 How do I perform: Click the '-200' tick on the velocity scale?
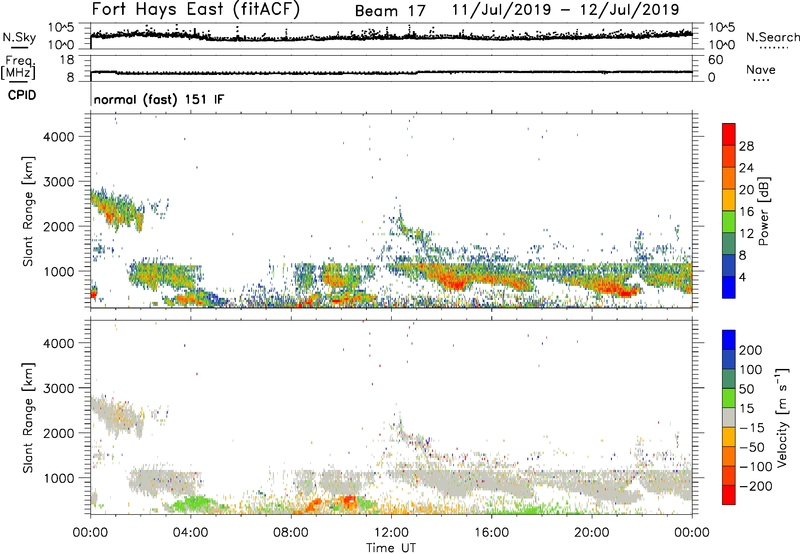tap(756, 486)
